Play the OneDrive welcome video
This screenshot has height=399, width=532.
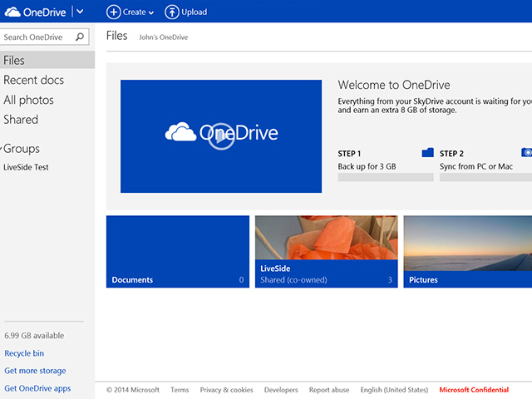coord(221,136)
